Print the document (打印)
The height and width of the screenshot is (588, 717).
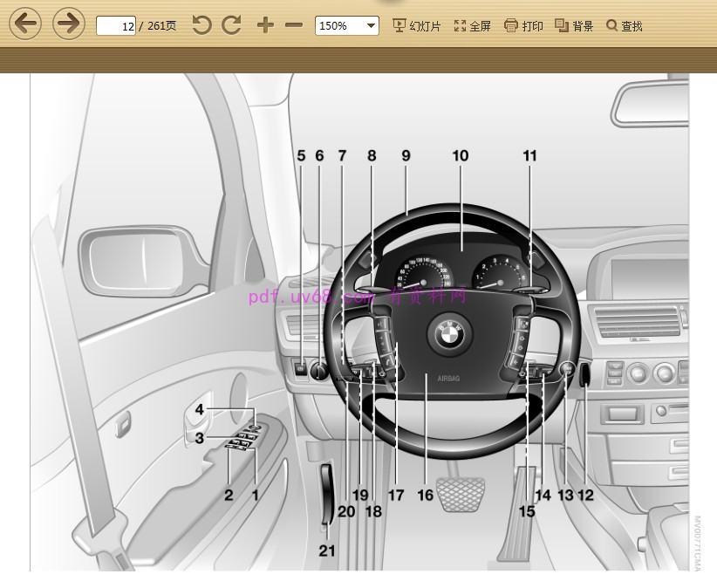point(523,26)
